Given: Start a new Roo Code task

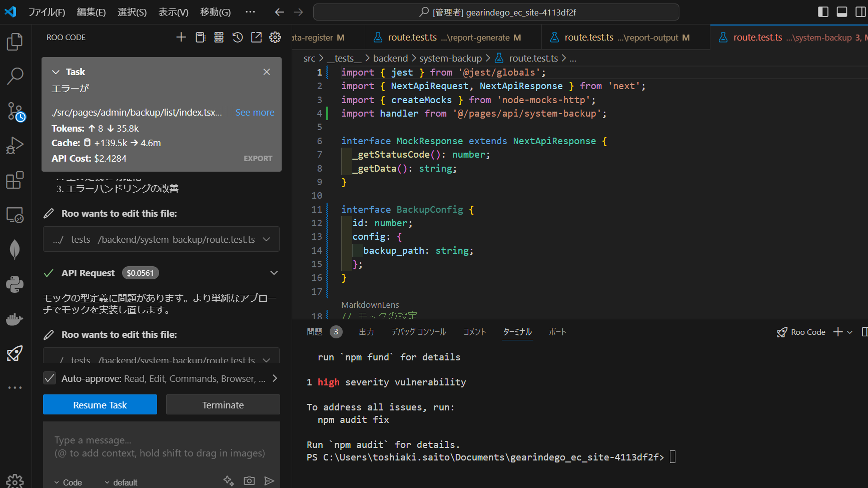Looking at the screenshot, I should click(181, 38).
